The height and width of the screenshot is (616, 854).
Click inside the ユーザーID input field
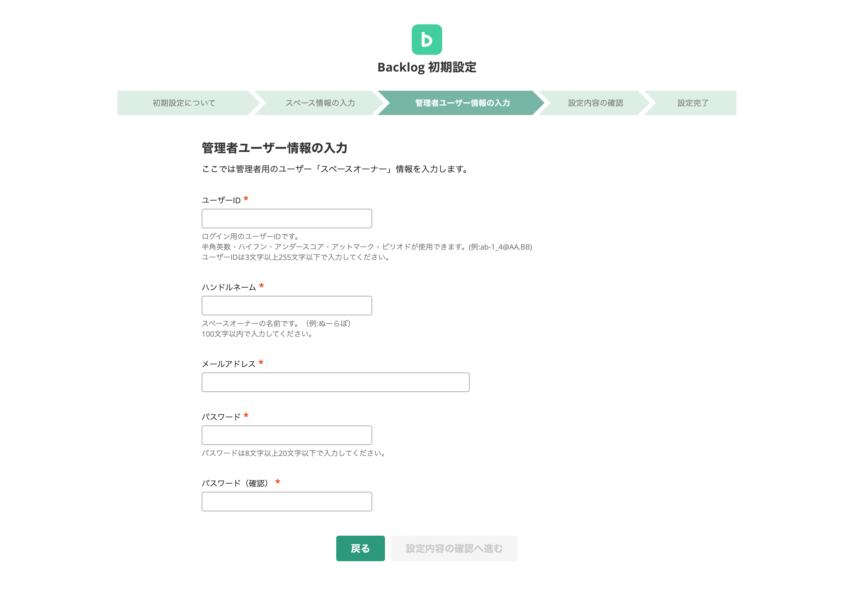pos(287,218)
